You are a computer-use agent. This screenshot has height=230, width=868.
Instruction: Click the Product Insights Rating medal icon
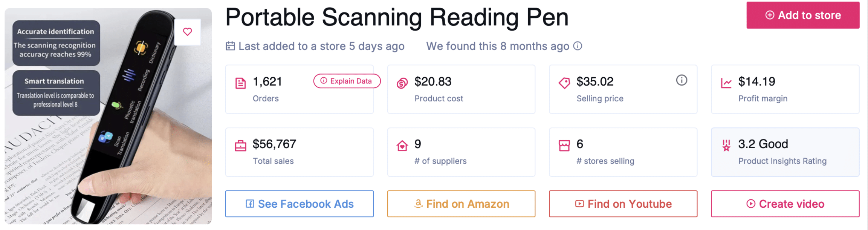click(726, 146)
